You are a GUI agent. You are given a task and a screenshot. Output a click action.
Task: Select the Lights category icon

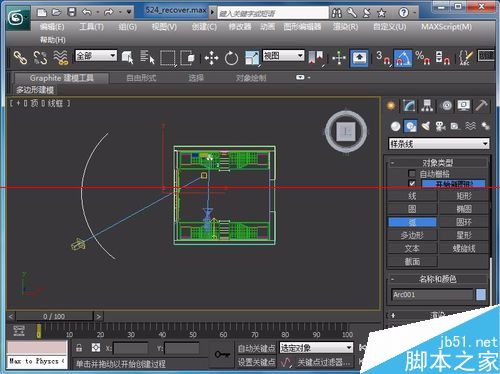click(x=426, y=126)
